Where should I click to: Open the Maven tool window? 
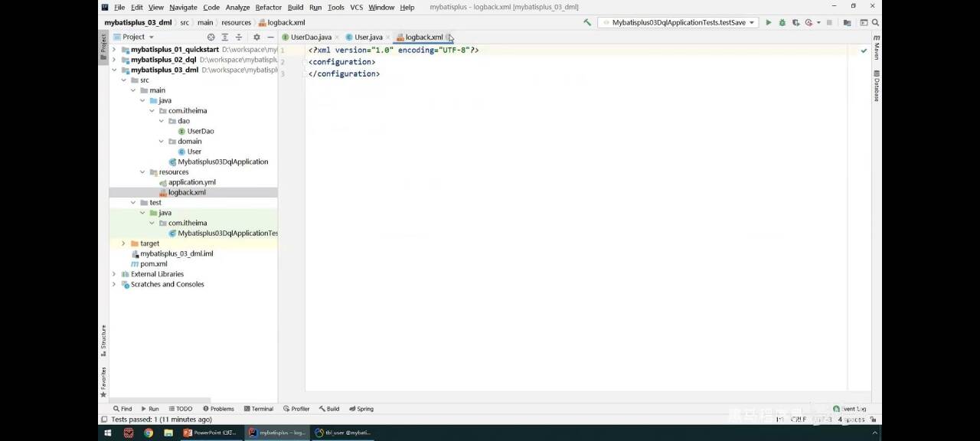[877, 47]
